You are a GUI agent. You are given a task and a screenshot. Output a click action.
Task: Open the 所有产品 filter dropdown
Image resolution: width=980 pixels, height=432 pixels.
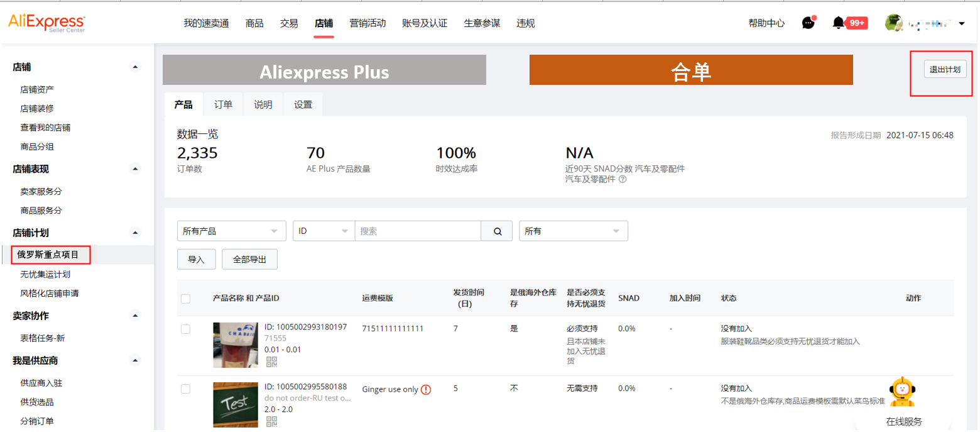231,231
